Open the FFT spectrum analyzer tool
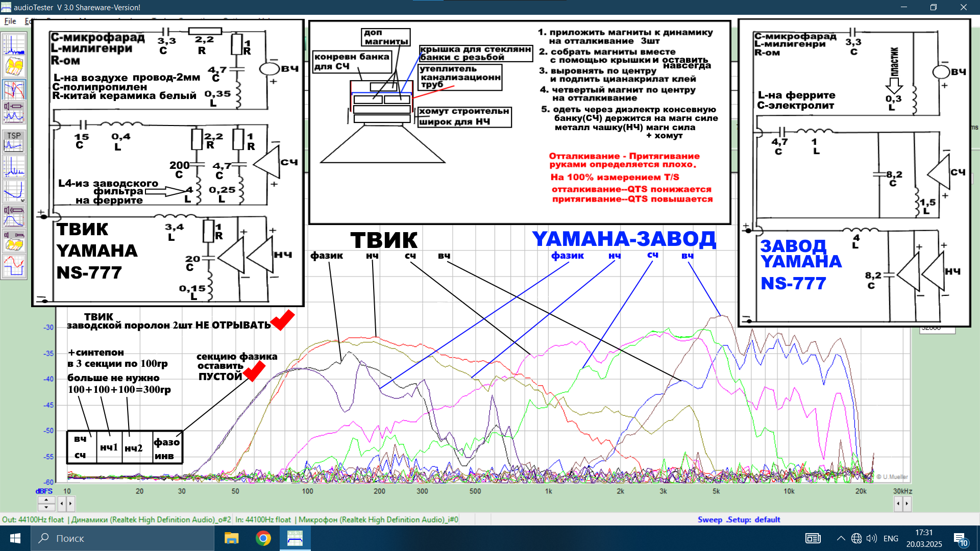This screenshot has width=980, height=551. pos(14,45)
